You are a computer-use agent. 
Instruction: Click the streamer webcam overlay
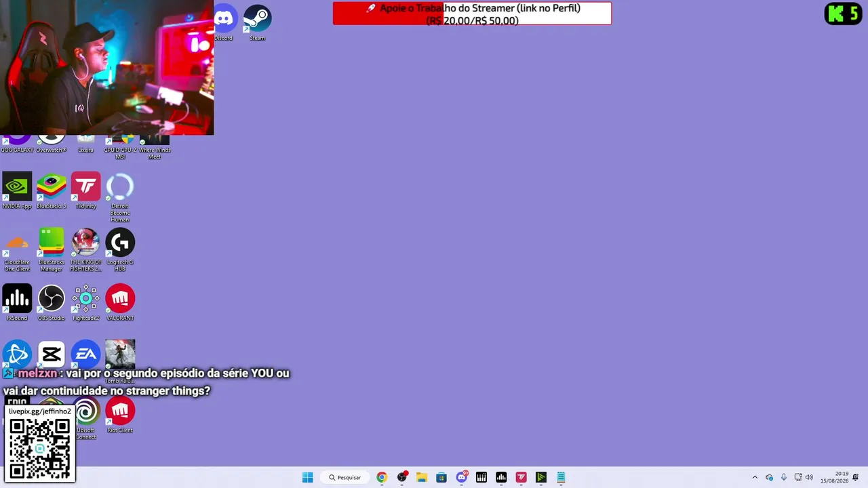(106, 68)
